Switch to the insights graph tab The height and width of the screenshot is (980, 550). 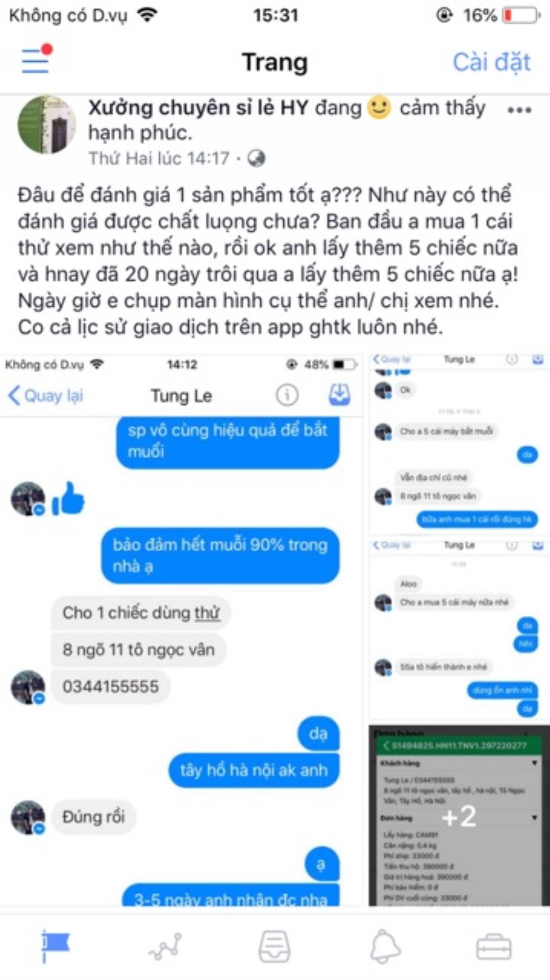(165, 946)
